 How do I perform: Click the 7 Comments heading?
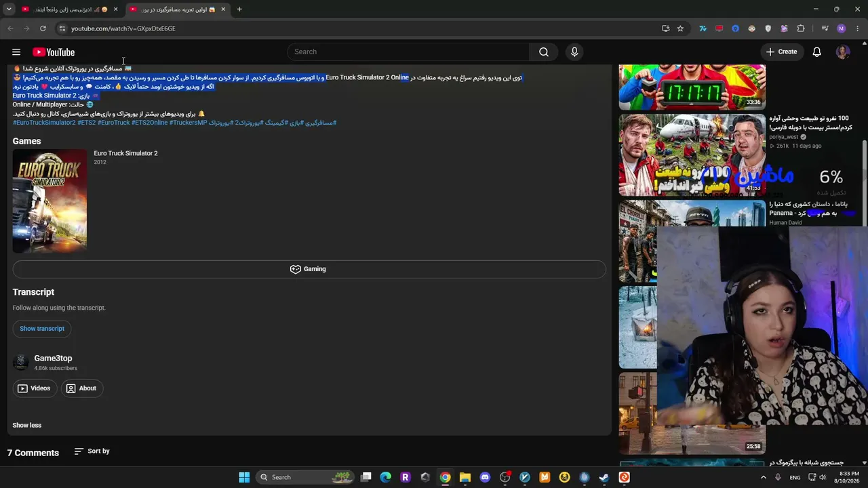point(33,453)
